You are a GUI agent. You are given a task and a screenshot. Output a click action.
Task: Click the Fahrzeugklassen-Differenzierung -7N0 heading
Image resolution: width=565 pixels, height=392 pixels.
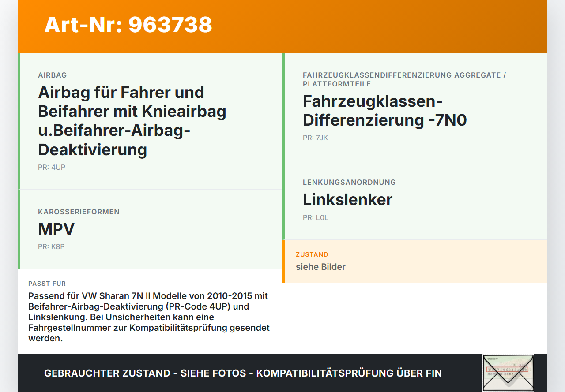[x=384, y=110]
